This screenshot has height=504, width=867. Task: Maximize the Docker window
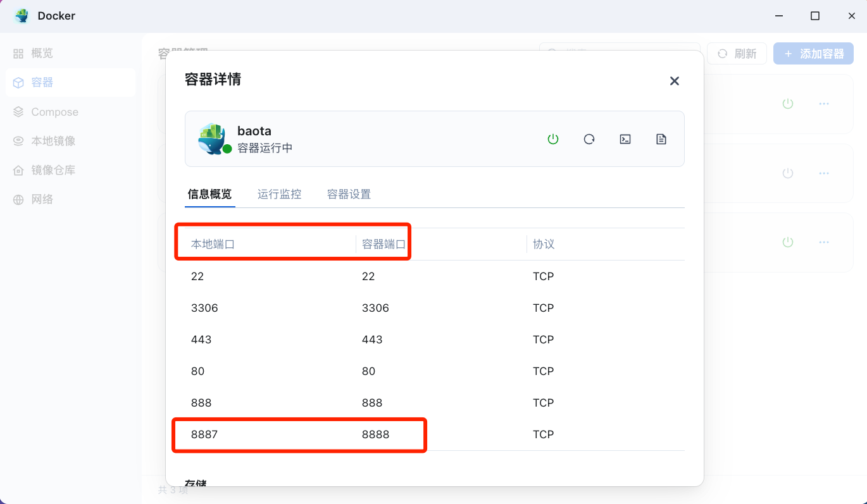(815, 16)
